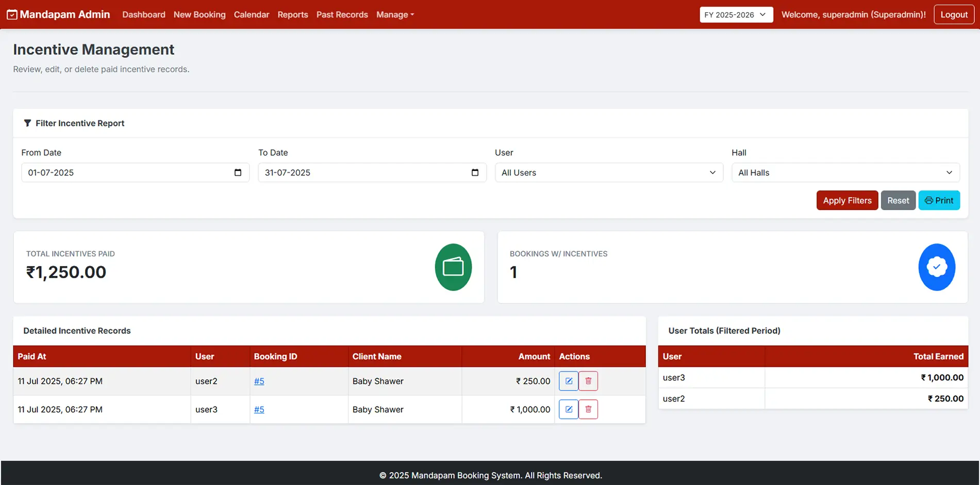This screenshot has width=980, height=485.
Task: Log out of the admin panel
Action: 954,14
